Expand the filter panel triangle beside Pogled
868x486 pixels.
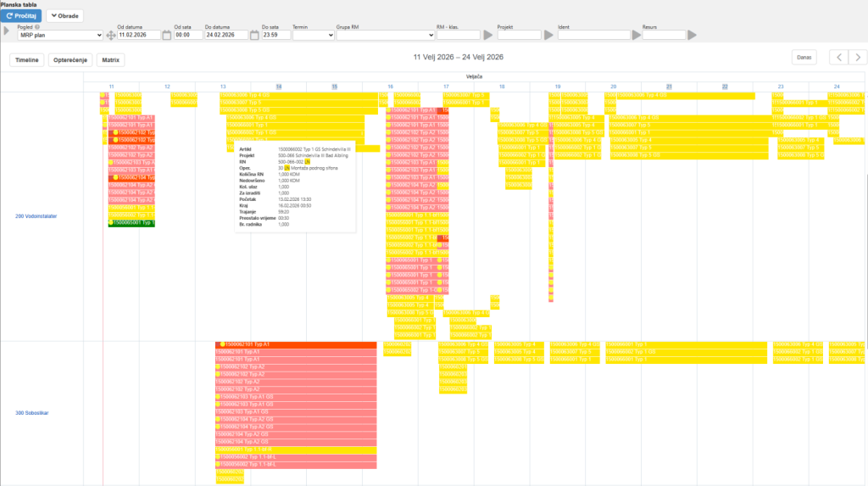tap(7, 31)
